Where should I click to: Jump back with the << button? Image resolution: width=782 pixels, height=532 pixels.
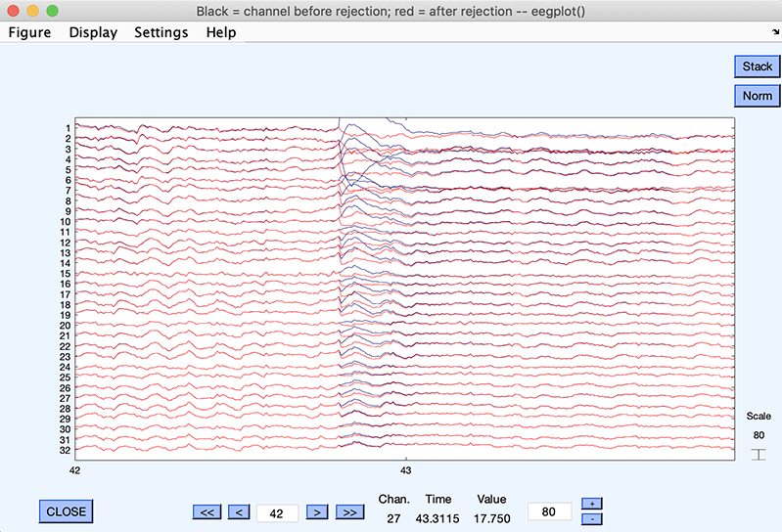[x=206, y=511]
